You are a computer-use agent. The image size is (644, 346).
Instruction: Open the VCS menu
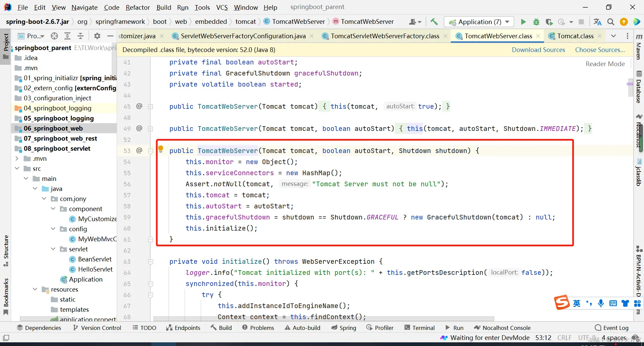(x=222, y=7)
